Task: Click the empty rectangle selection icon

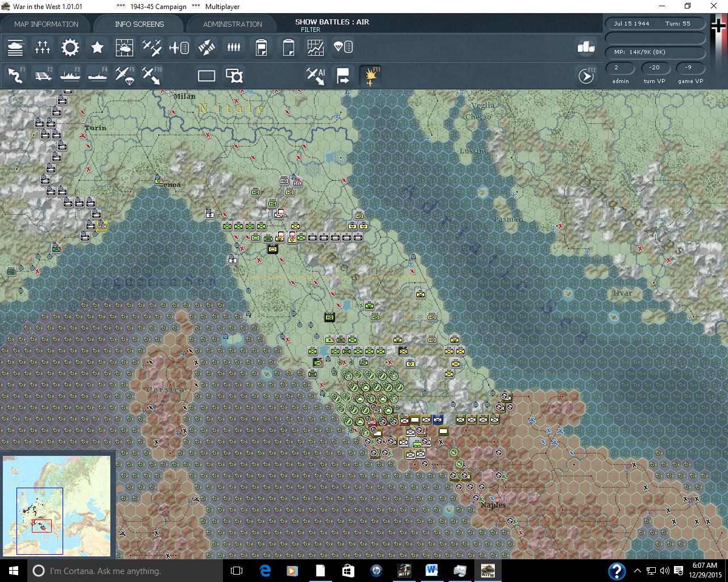Action: pos(206,76)
